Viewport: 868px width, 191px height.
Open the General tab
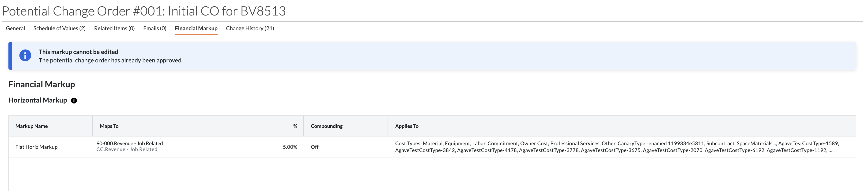[x=15, y=28]
